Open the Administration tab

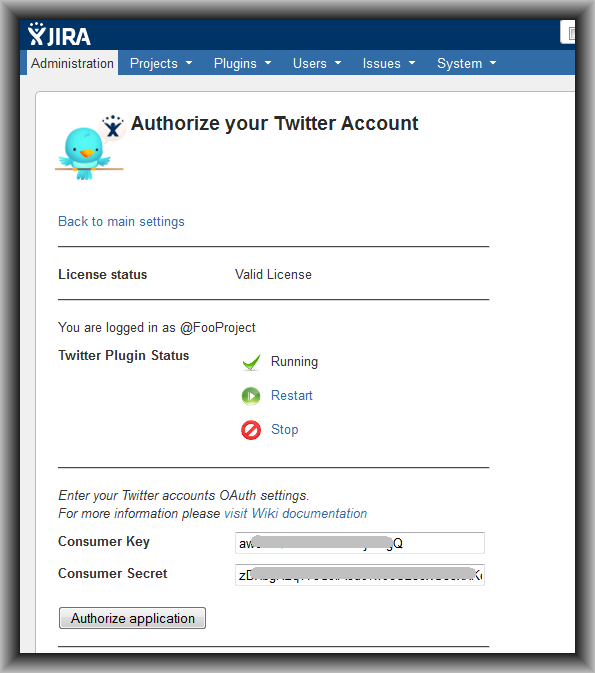pos(73,63)
